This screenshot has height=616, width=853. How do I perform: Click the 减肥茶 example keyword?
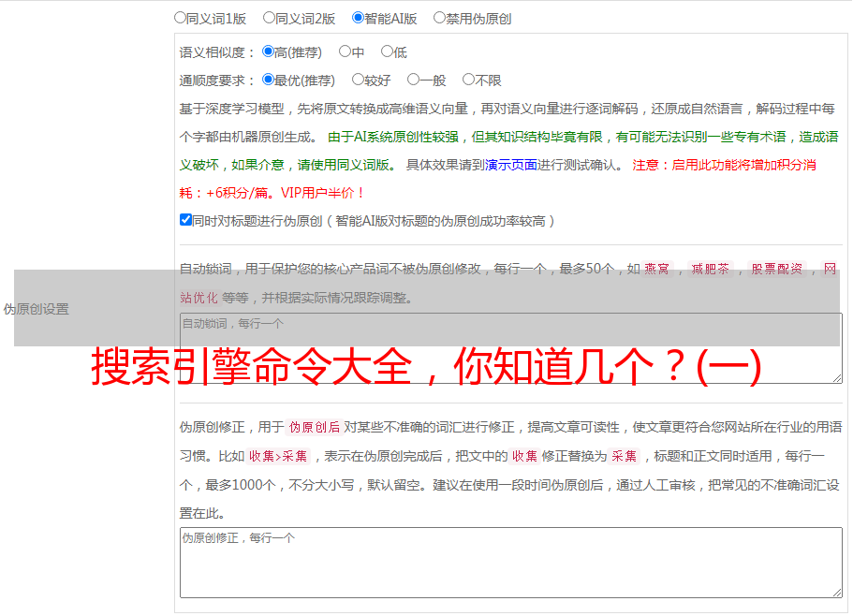(x=710, y=269)
